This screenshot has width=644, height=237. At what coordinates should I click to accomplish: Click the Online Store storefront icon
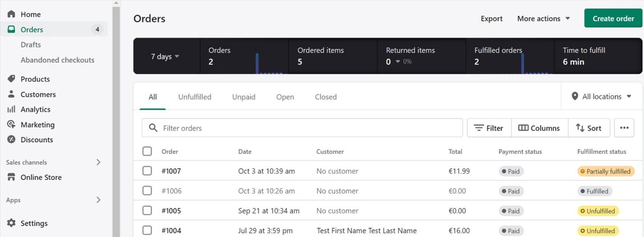[x=11, y=177]
